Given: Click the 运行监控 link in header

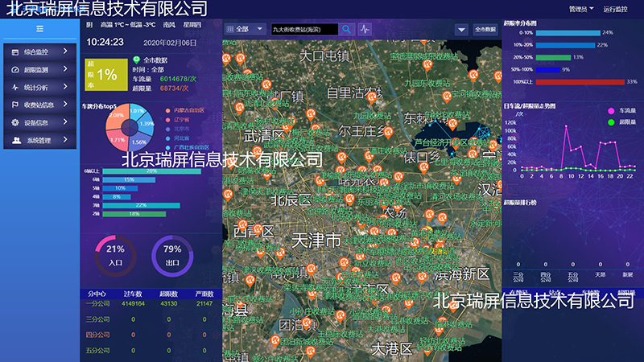Looking at the screenshot, I should point(615,9).
